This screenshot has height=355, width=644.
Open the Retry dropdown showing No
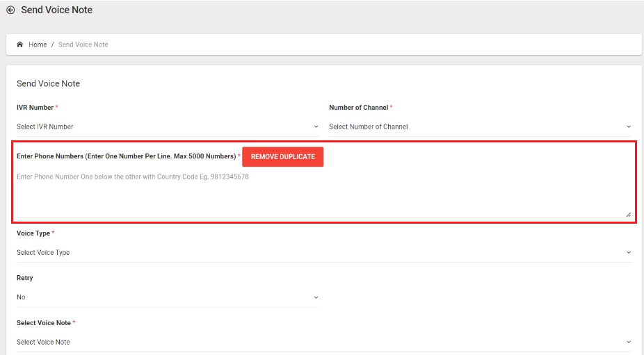(168, 297)
